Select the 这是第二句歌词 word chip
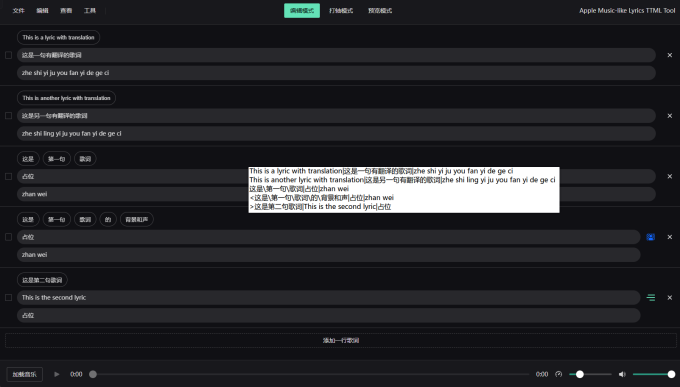Screen dimensions: 680x387 point(42,280)
